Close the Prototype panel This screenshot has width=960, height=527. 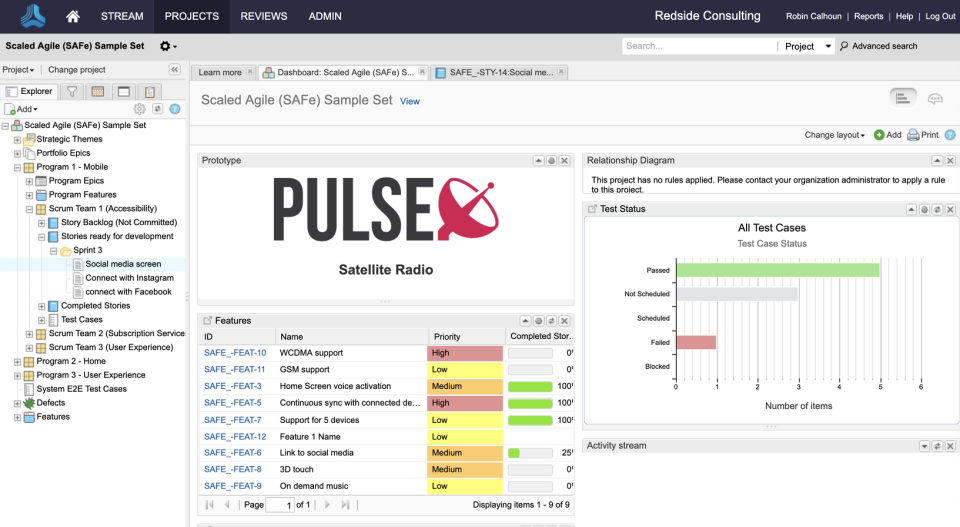pos(564,160)
